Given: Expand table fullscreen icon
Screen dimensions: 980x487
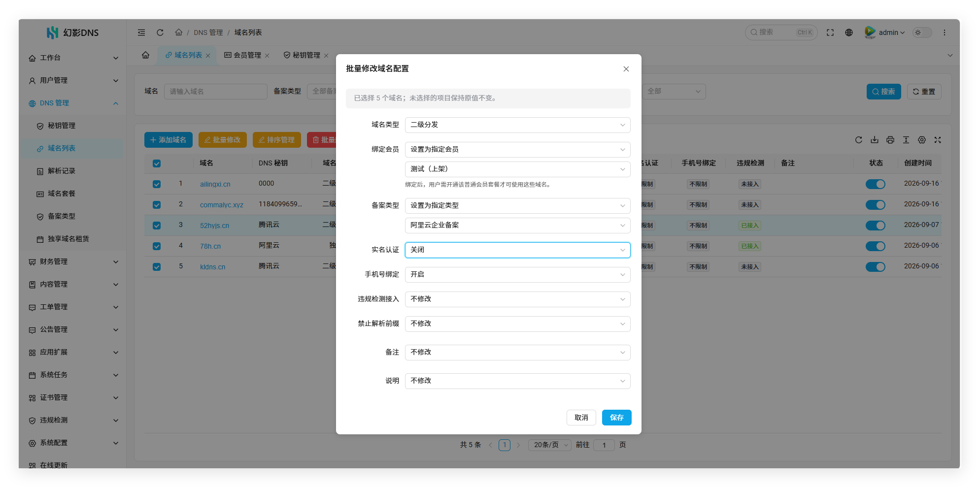Looking at the screenshot, I should click(x=938, y=140).
